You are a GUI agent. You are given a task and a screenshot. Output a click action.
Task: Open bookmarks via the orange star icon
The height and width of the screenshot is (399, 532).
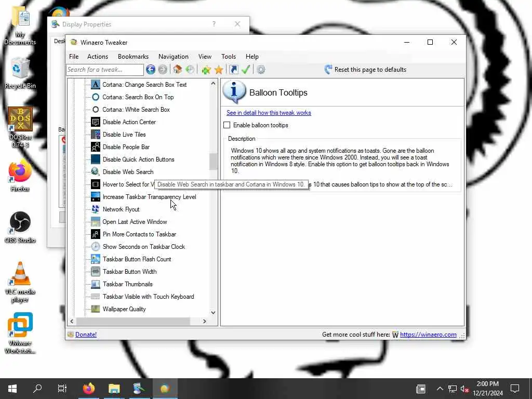[219, 70]
